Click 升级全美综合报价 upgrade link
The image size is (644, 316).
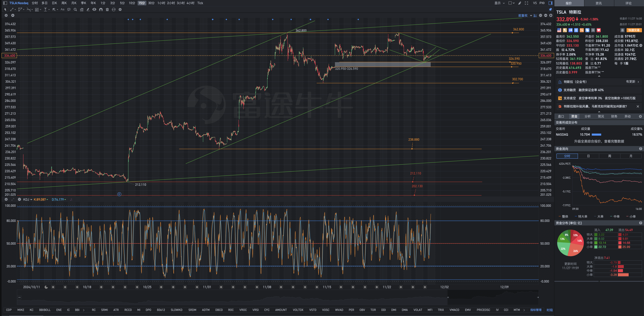point(599,141)
